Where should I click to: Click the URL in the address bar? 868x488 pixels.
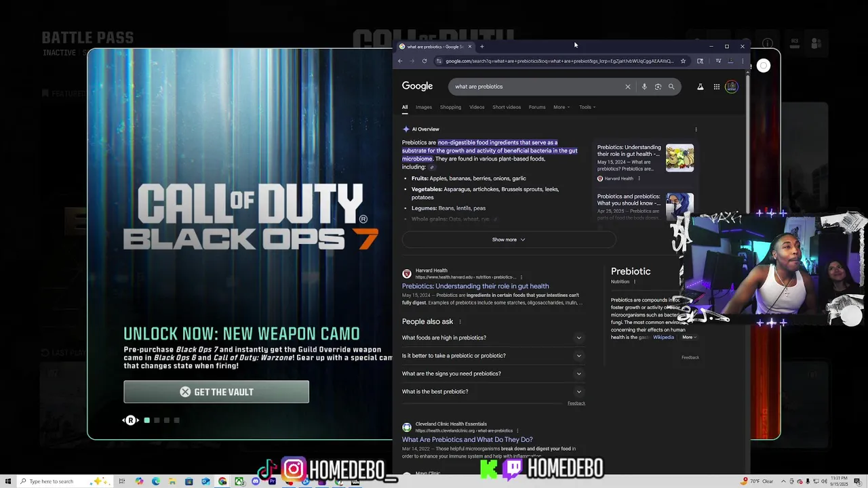(x=559, y=61)
